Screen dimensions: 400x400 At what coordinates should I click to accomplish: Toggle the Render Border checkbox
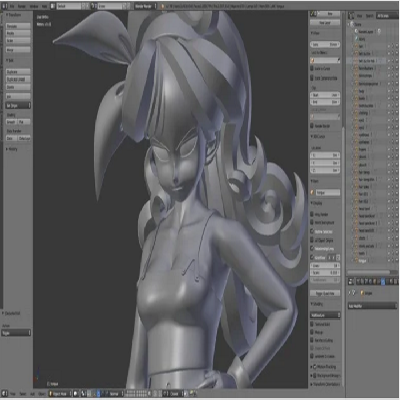coord(312,126)
